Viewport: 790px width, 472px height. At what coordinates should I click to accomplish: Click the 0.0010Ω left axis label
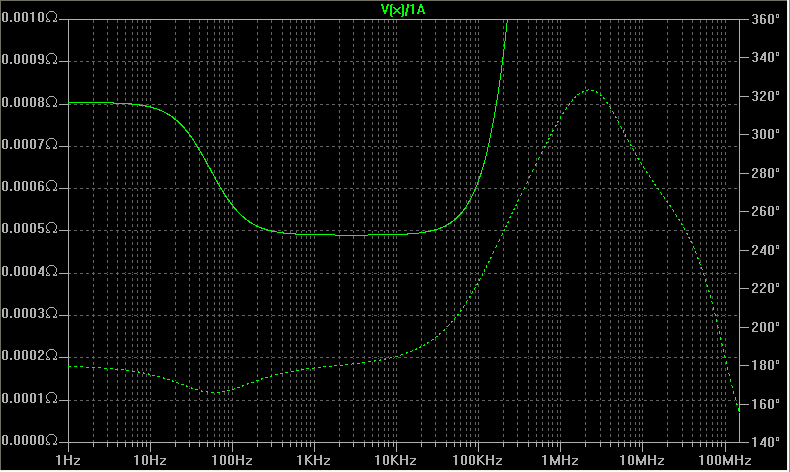click(x=30, y=18)
